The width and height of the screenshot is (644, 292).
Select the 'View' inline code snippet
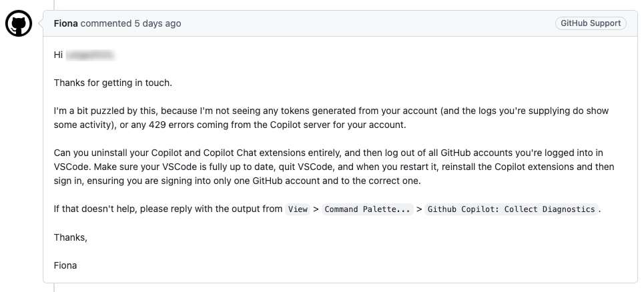pyautogui.click(x=298, y=209)
